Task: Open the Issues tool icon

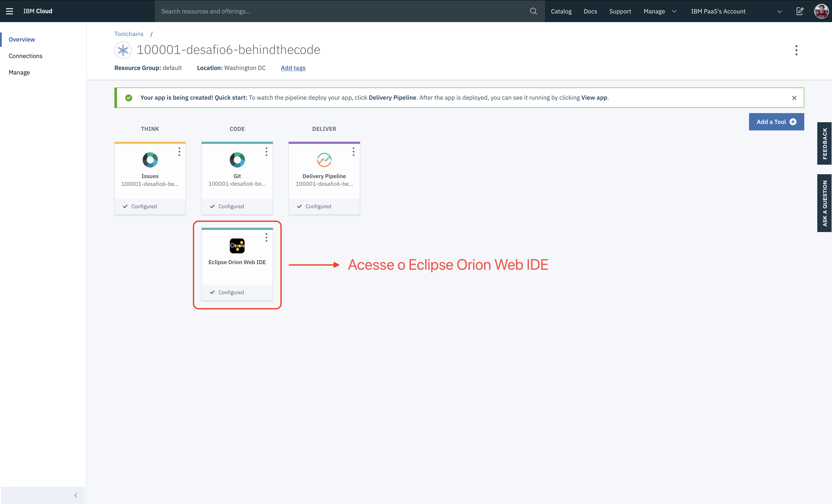Action: click(x=150, y=160)
